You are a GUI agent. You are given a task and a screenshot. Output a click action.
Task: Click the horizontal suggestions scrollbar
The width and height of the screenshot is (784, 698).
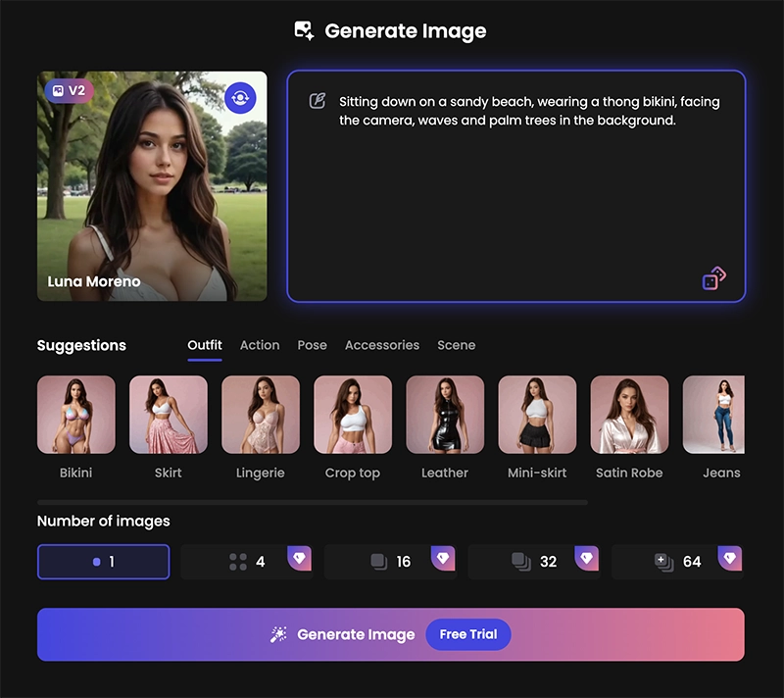pos(312,502)
